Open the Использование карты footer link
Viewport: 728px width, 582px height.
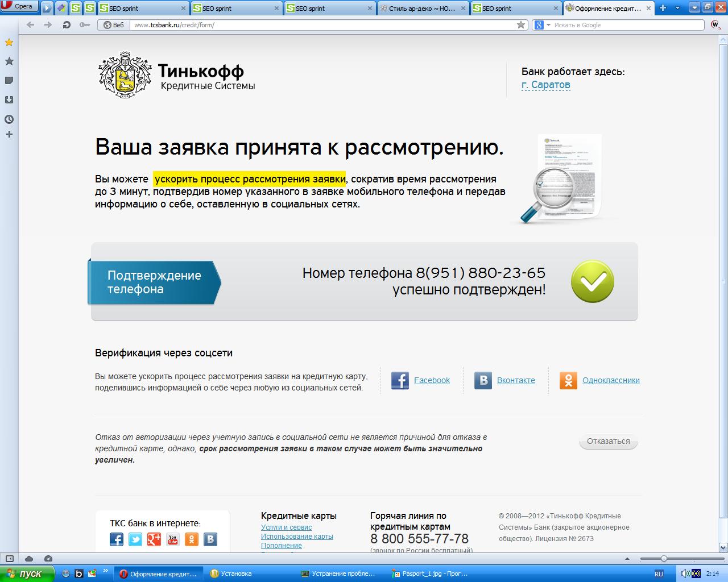297,537
